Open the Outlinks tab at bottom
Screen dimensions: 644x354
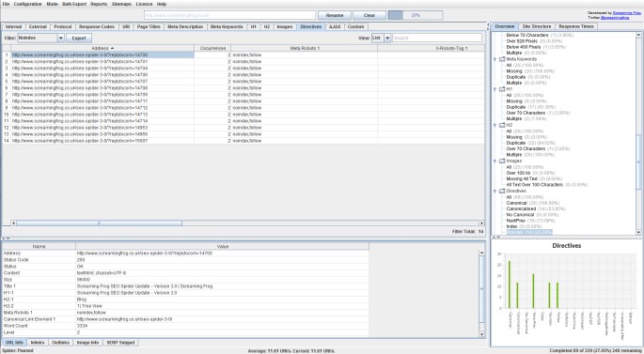tap(60, 342)
